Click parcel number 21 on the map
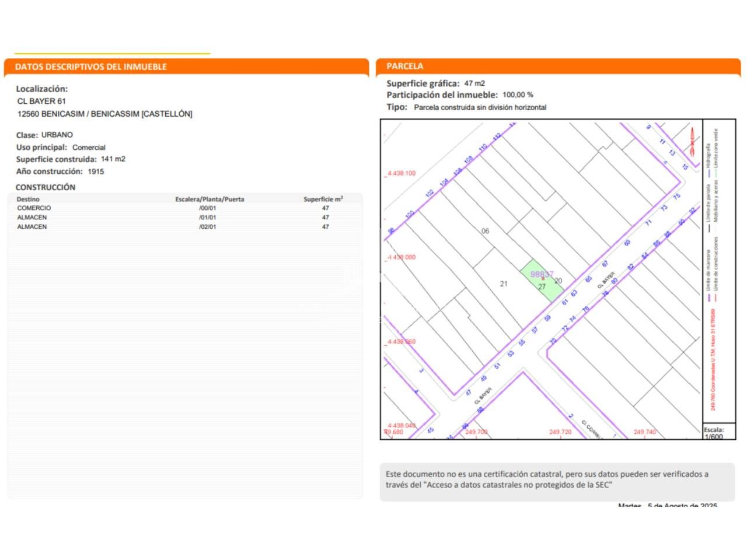The width and height of the screenshot is (747, 560). 504,284
